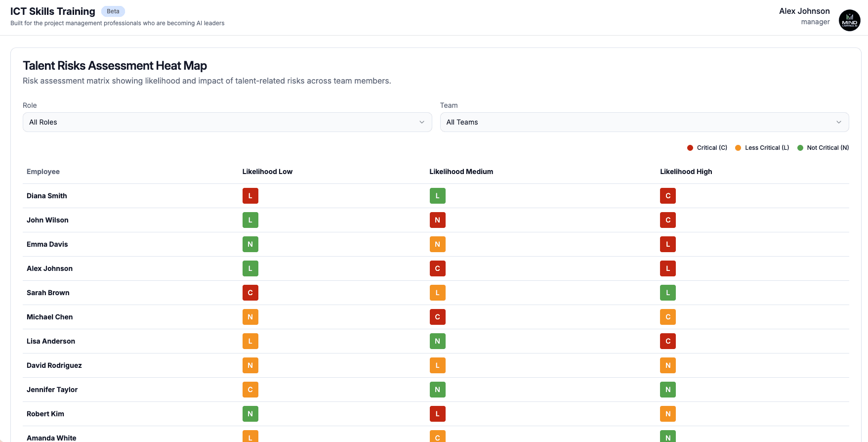
Task: Click Emma Davis's Likelihood High badge
Action: click(668, 244)
